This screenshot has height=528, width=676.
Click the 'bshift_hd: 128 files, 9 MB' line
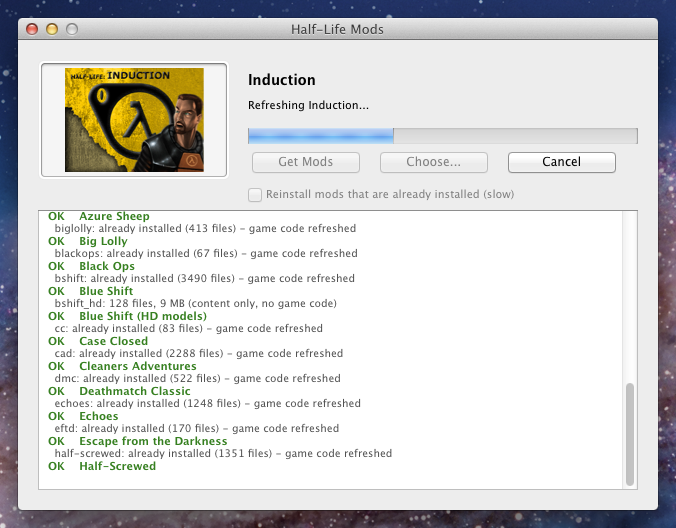pos(195,303)
